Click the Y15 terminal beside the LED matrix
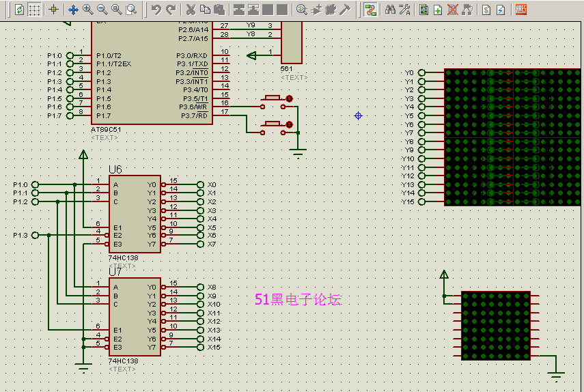The height and width of the screenshot is (392, 584). pyautogui.click(x=421, y=201)
